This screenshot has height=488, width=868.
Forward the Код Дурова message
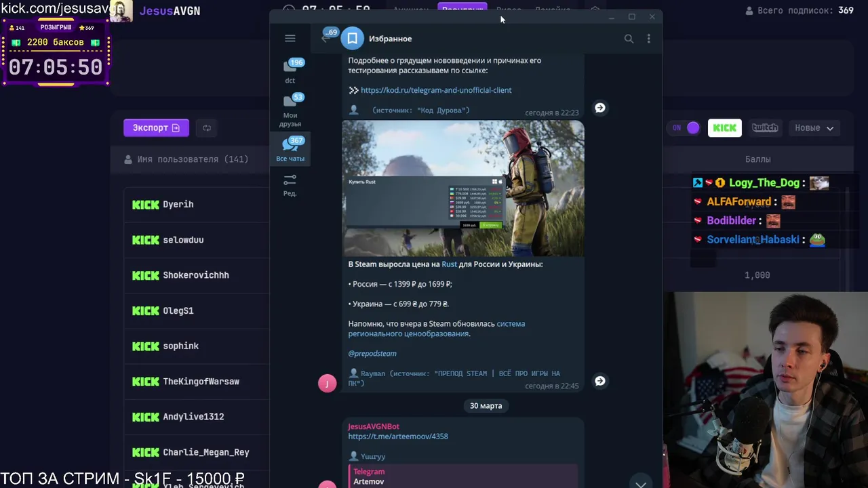(600, 108)
